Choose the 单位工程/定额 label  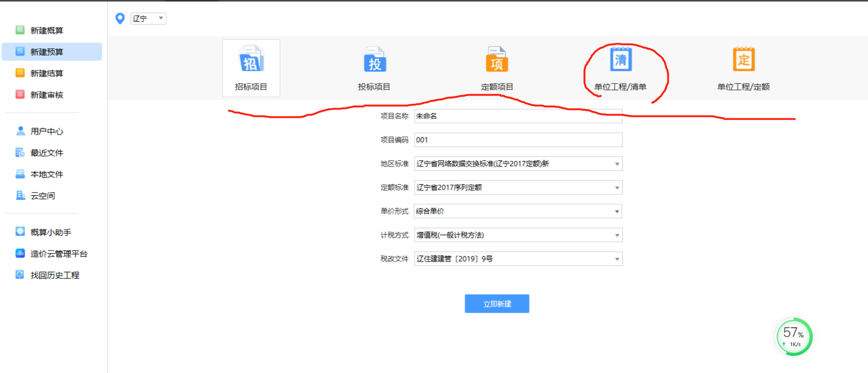click(744, 87)
